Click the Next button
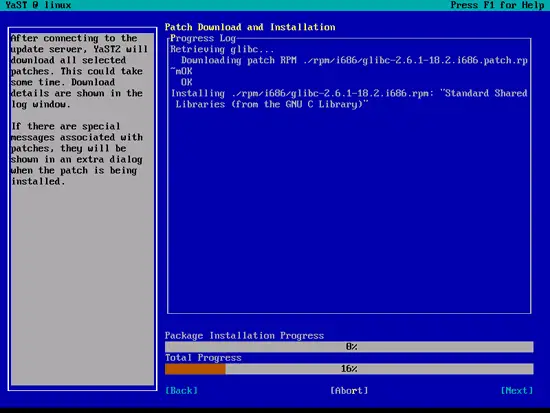The width and height of the screenshot is (550, 413). pyautogui.click(x=517, y=391)
